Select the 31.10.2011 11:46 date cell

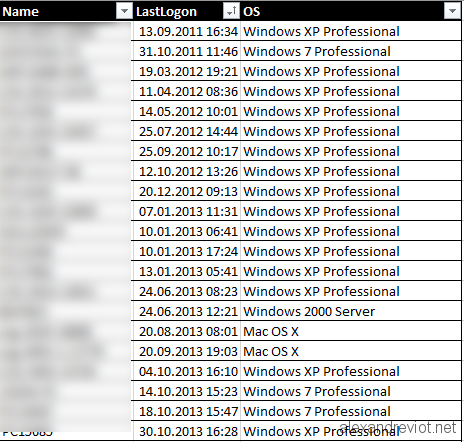pos(187,51)
